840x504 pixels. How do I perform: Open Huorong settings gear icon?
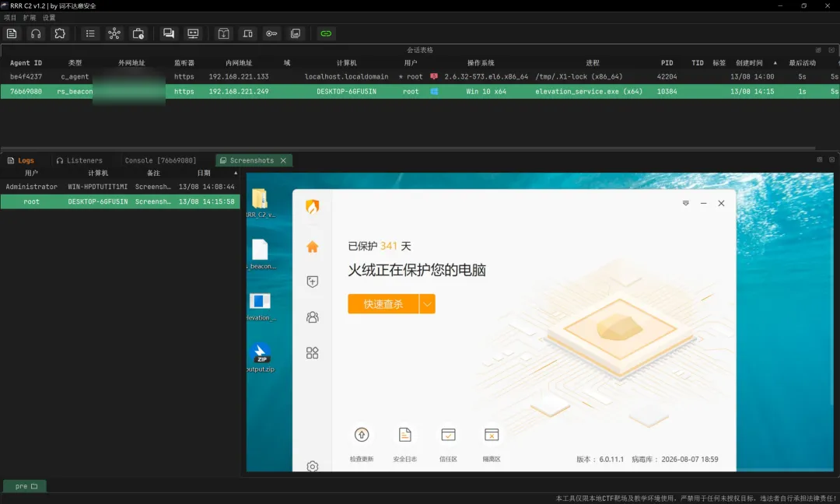tap(313, 467)
